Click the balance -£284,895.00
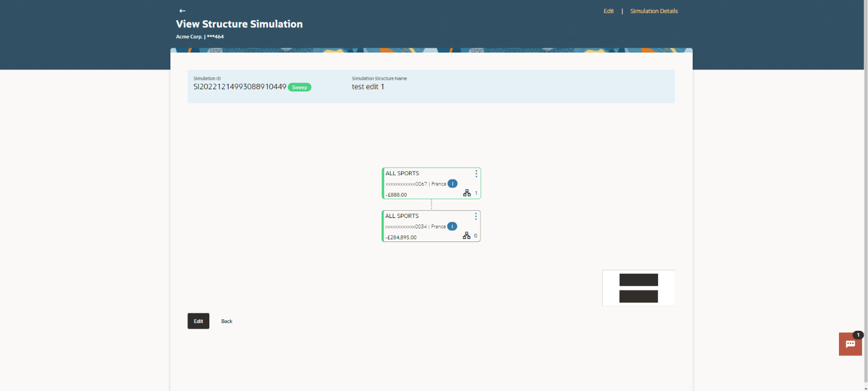 click(401, 238)
